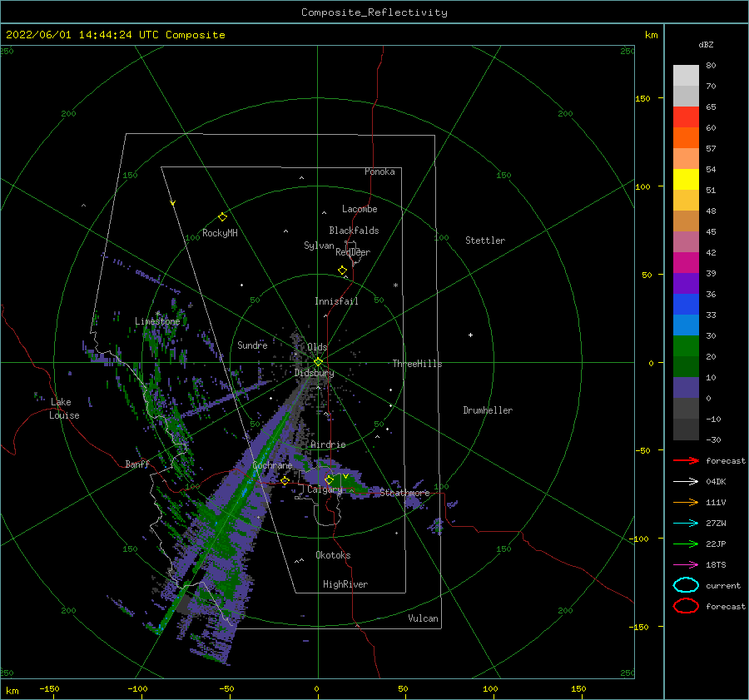Select the orange 111V arrow legend icon

(686, 502)
